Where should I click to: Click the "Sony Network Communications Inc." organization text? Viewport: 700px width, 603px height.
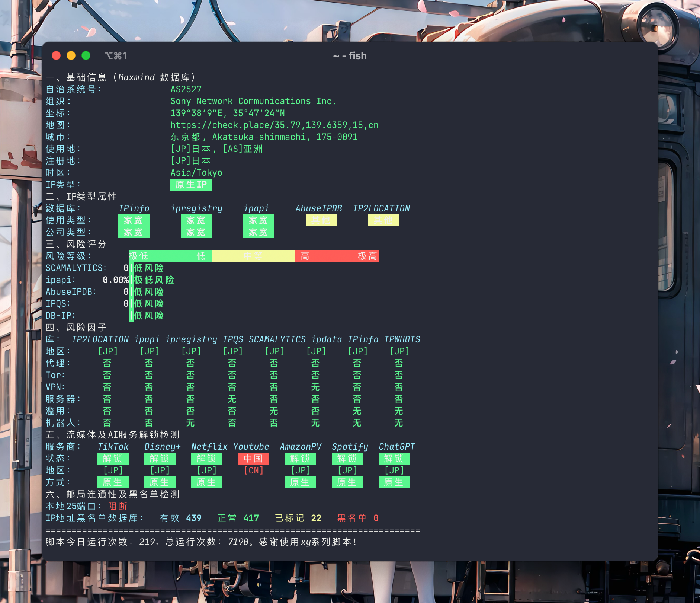click(253, 101)
